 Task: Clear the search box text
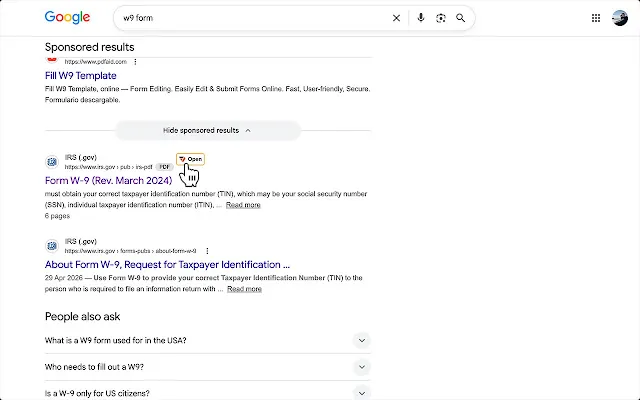tap(396, 18)
